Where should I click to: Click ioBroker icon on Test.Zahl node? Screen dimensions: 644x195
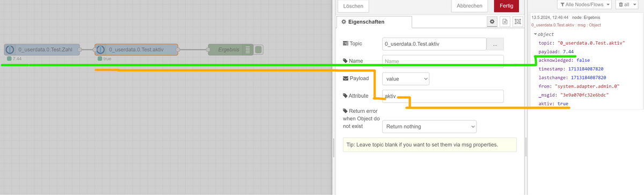[x=10, y=49]
